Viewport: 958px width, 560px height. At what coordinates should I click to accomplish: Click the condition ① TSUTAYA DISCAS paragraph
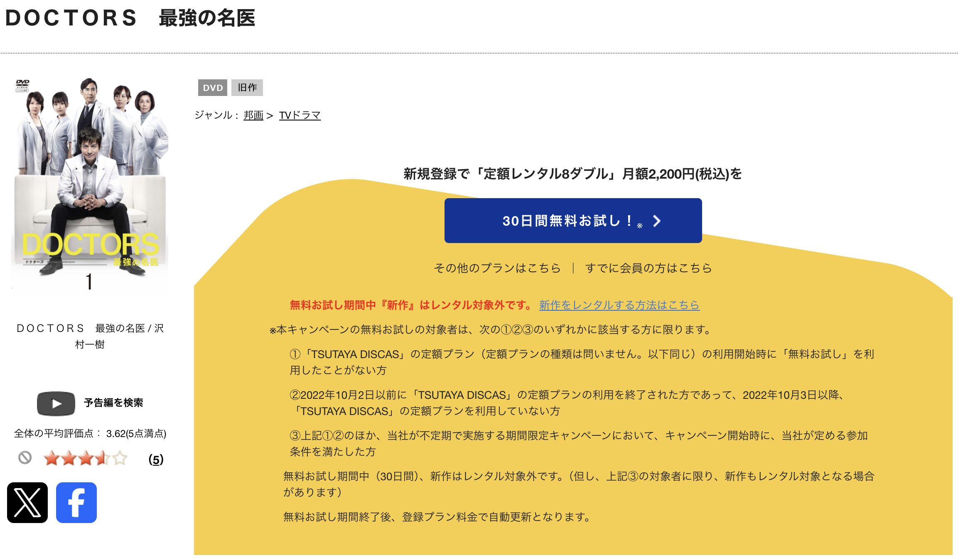(x=582, y=362)
